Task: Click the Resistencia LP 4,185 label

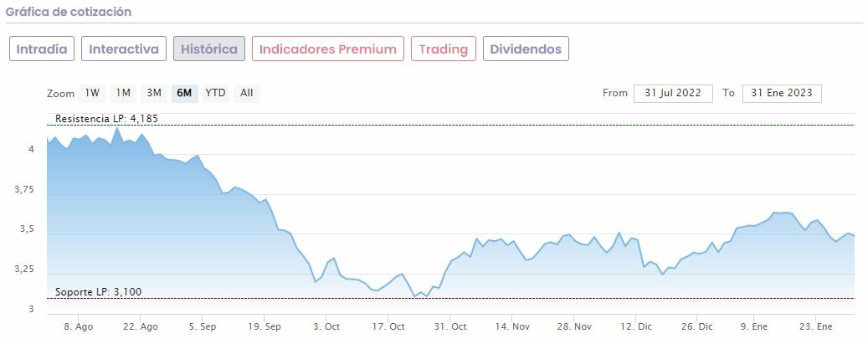Action: pos(106,119)
